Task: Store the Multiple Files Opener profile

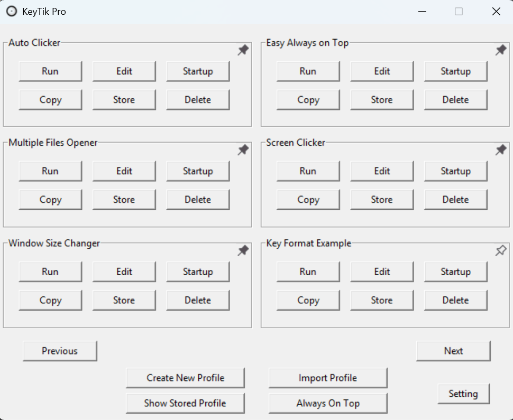Action: (x=124, y=200)
